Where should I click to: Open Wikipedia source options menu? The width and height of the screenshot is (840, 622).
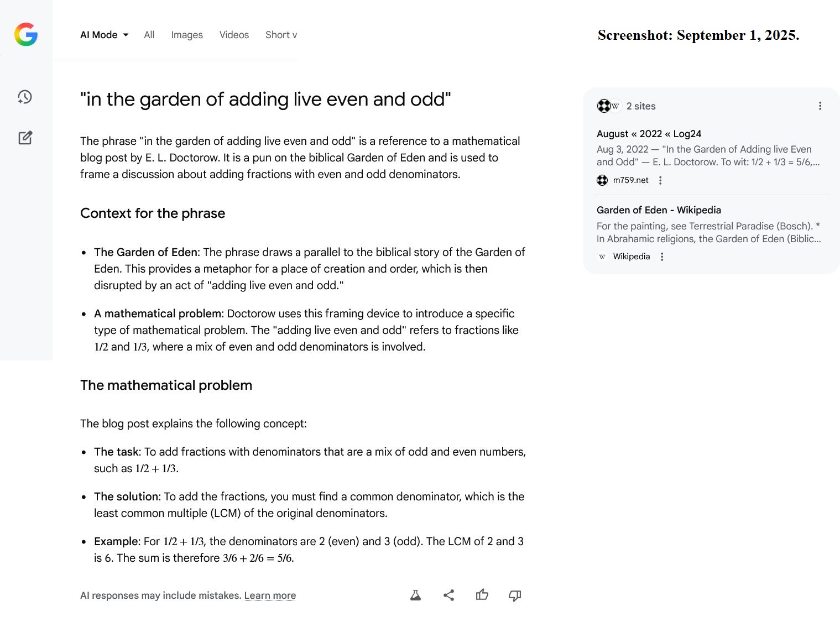(x=662, y=257)
